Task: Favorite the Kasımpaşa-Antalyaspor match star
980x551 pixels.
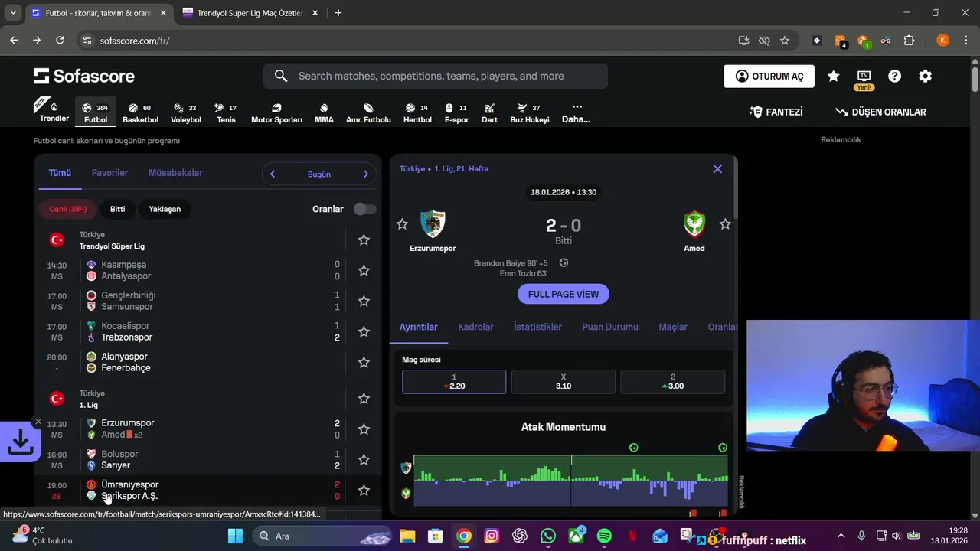Action: click(364, 270)
